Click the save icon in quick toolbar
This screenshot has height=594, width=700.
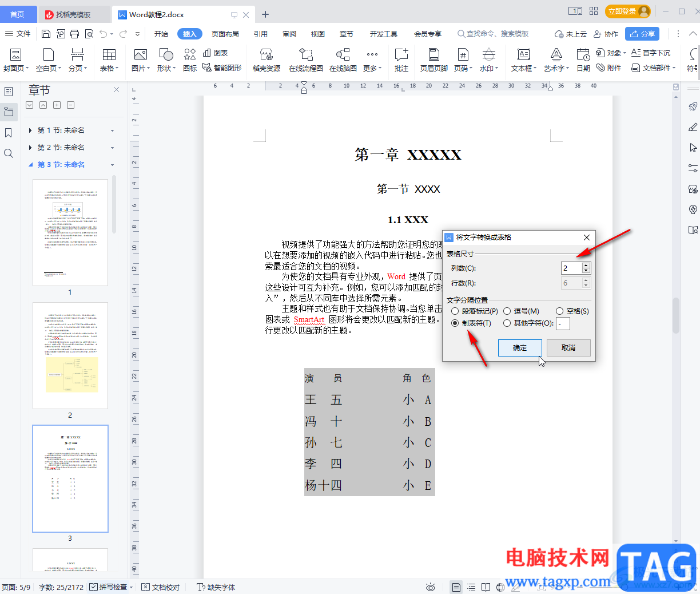(x=46, y=34)
